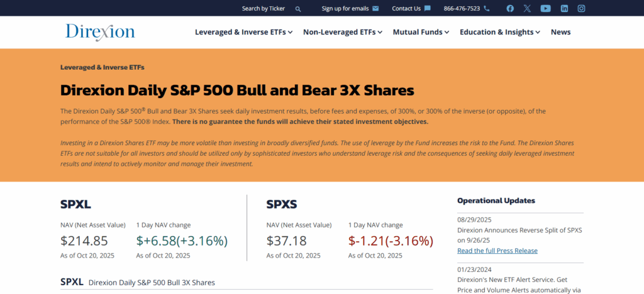The image size is (644, 294).
Task: Click Sign up for emails link
Action: pyautogui.click(x=345, y=8)
